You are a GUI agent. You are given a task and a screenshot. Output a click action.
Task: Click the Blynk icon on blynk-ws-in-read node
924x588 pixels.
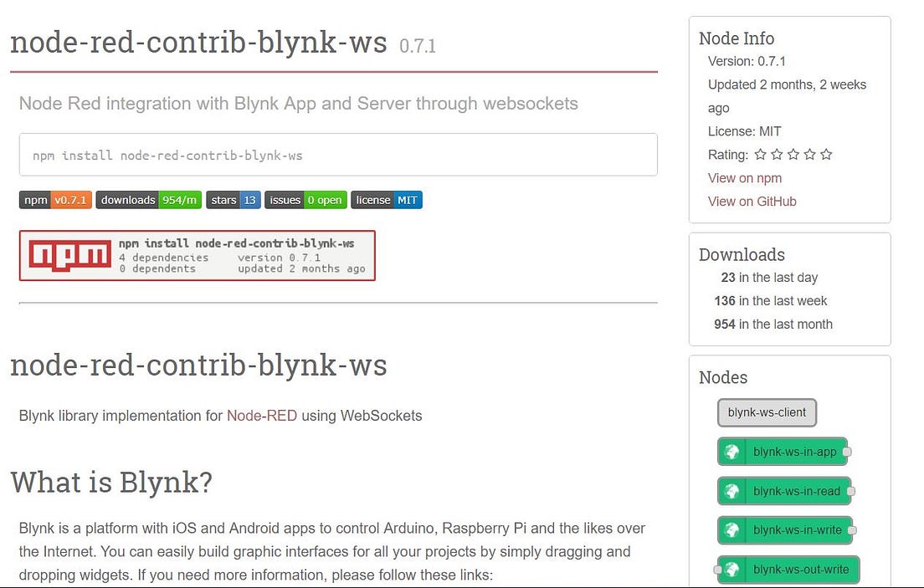coord(730,491)
